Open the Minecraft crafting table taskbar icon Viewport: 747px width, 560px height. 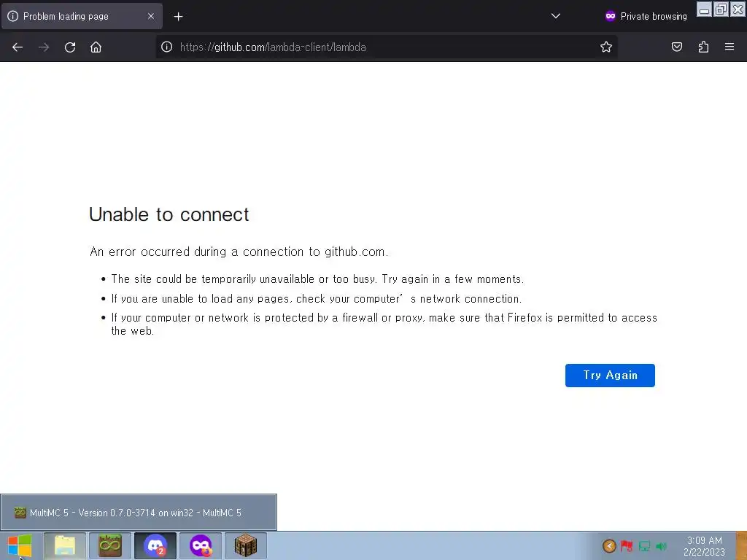[246, 545]
